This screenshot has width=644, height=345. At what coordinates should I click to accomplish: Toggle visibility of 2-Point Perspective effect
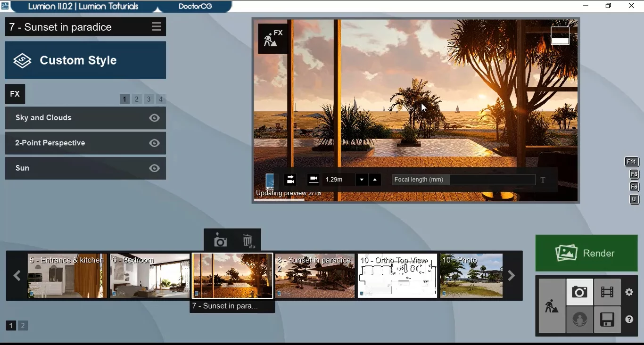154,143
